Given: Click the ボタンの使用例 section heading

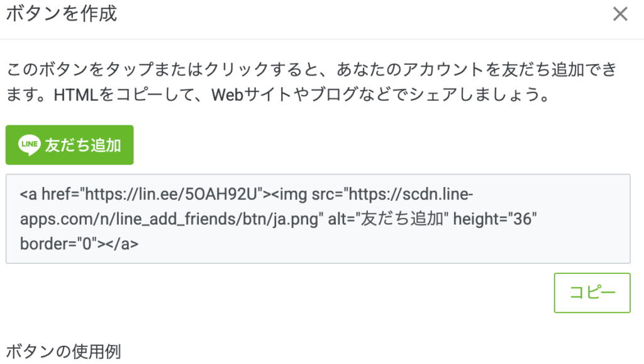Looking at the screenshot, I should [x=63, y=351].
